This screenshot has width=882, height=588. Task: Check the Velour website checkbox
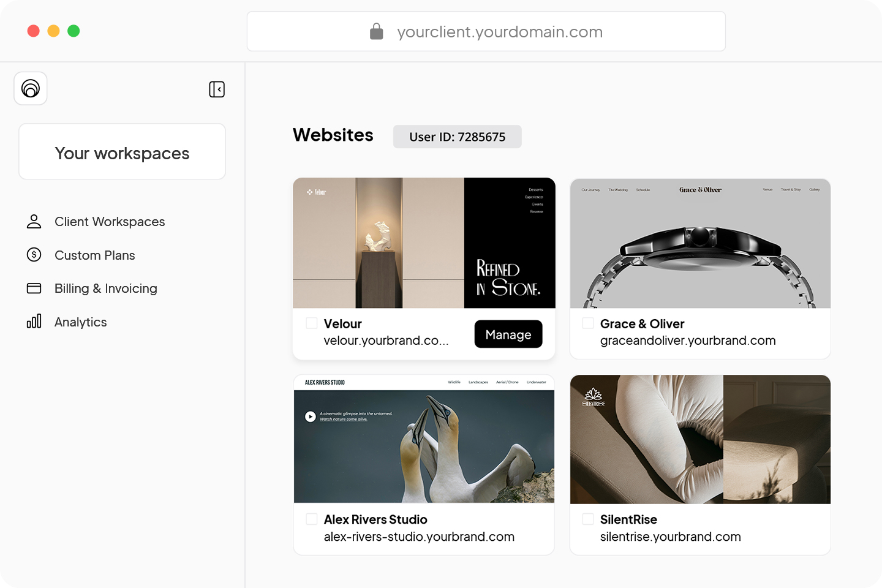[x=312, y=323]
